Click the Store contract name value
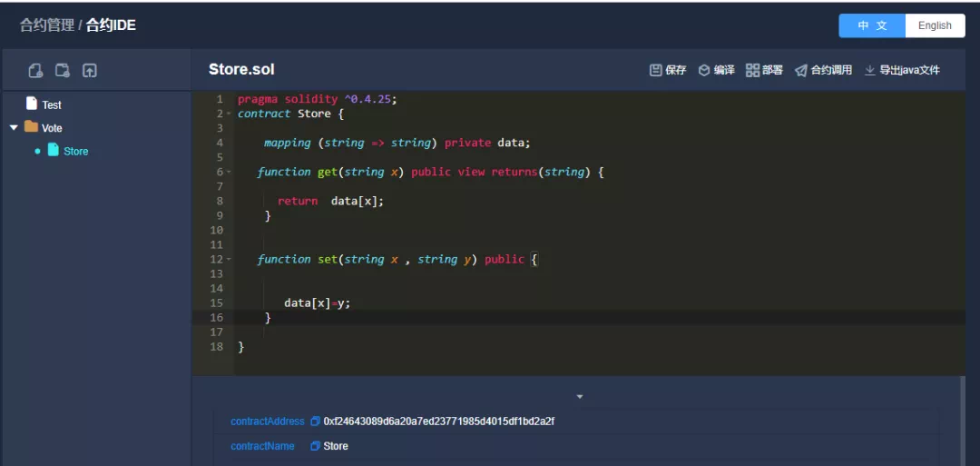The width and height of the screenshot is (980, 466). (x=336, y=446)
